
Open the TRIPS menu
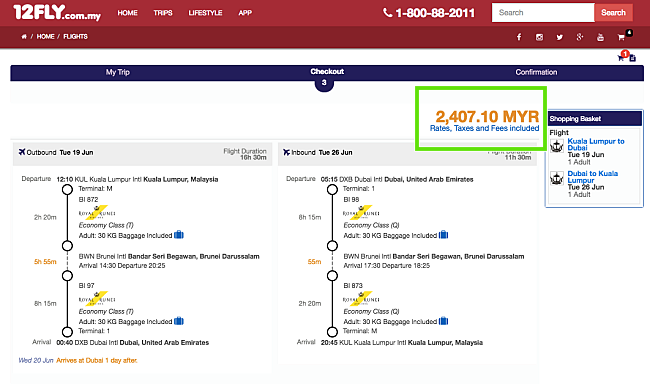click(163, 13)
